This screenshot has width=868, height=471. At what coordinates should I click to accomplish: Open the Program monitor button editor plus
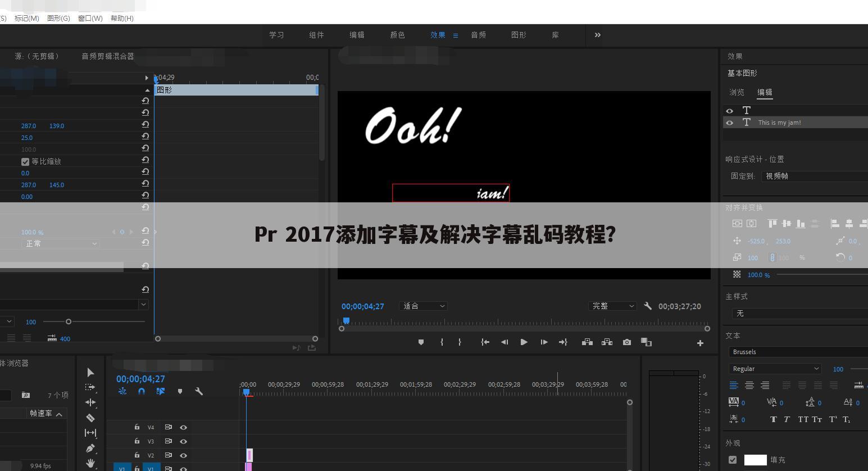[700, 343]
